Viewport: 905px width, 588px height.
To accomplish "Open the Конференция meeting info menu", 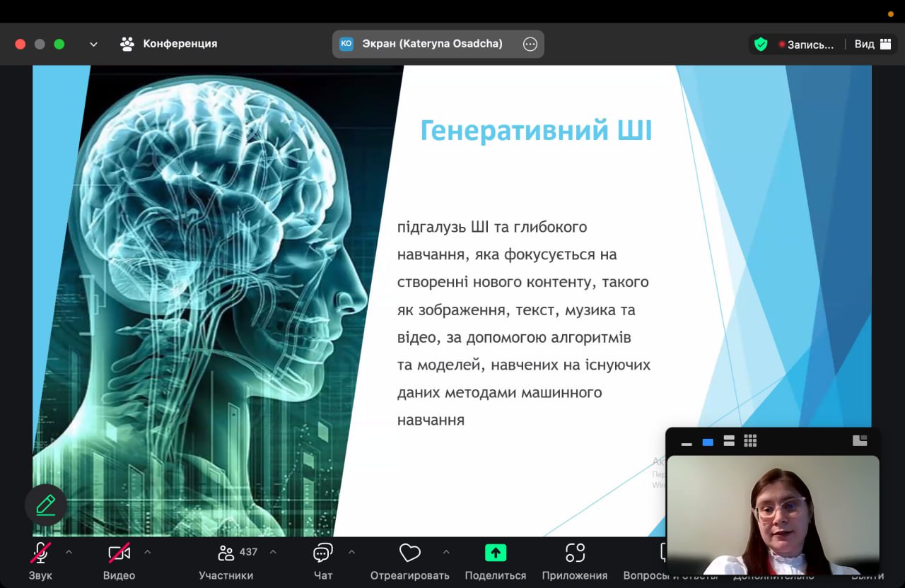I will click(x=170, y=44).
